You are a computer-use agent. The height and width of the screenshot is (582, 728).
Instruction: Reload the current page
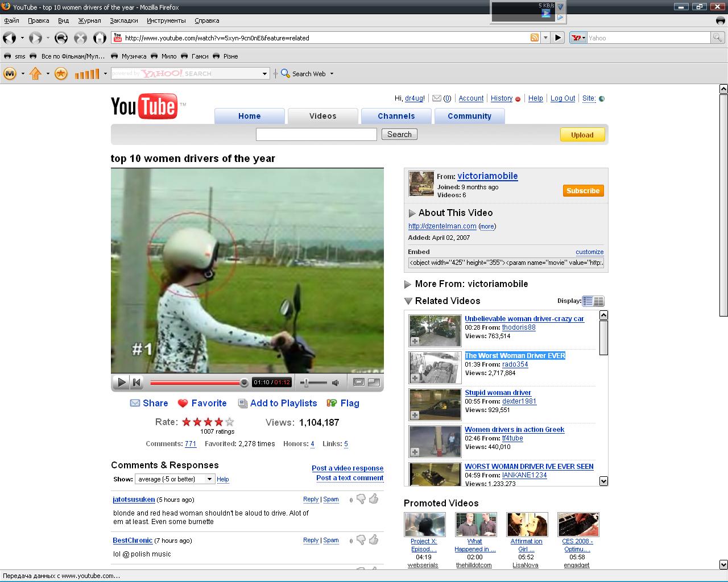point(61,38)
